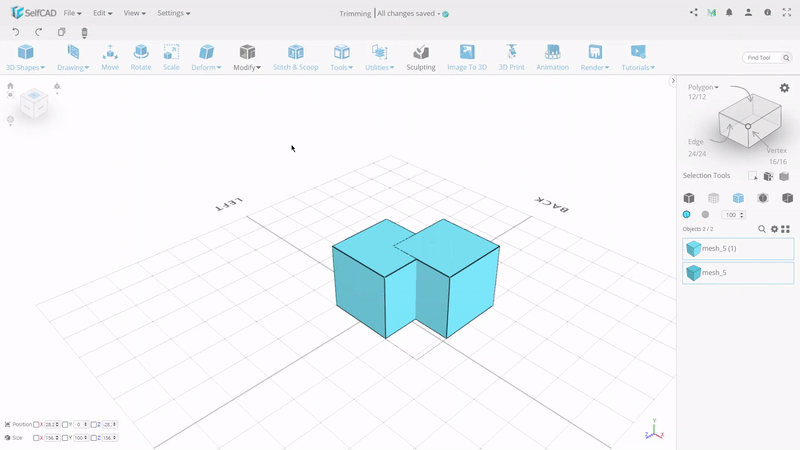800x450 pixels.
Task: Click the Size Y value field
Action: tap(81, 438)
